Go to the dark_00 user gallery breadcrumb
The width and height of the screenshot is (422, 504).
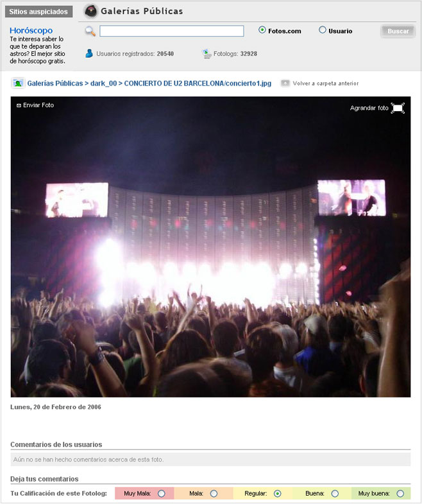(x=103, y=83)
